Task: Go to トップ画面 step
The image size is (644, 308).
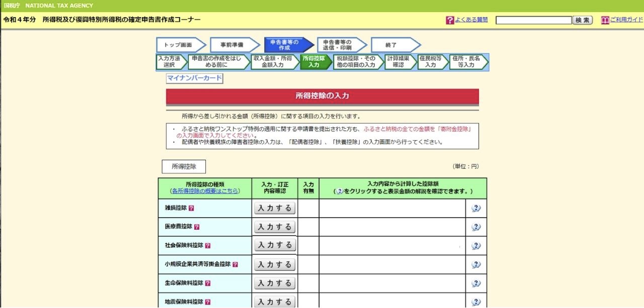Action: tap(181, 45)
